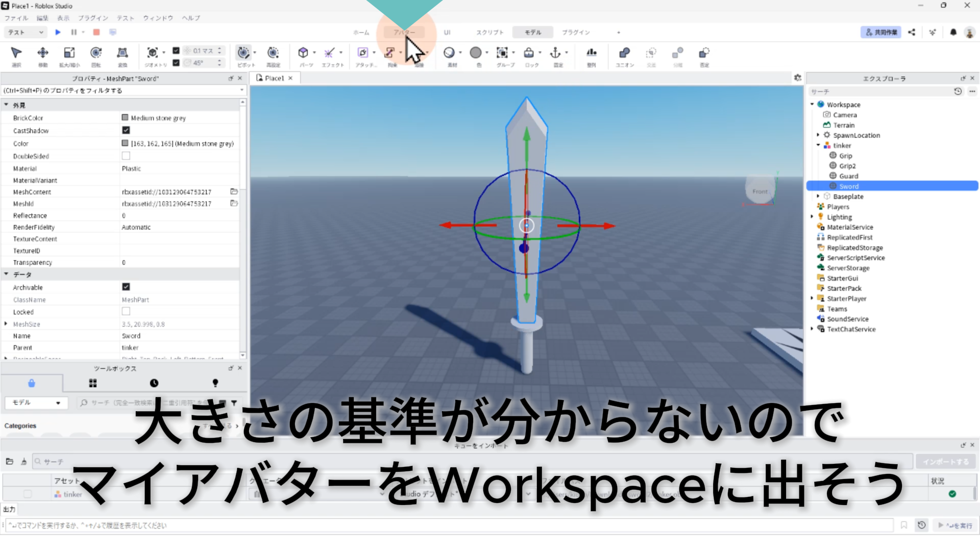Enable the DoubleSided checkbox
The width and height of the screenshot is (980, 551).
pyautogui.click(x=126, y=156)
